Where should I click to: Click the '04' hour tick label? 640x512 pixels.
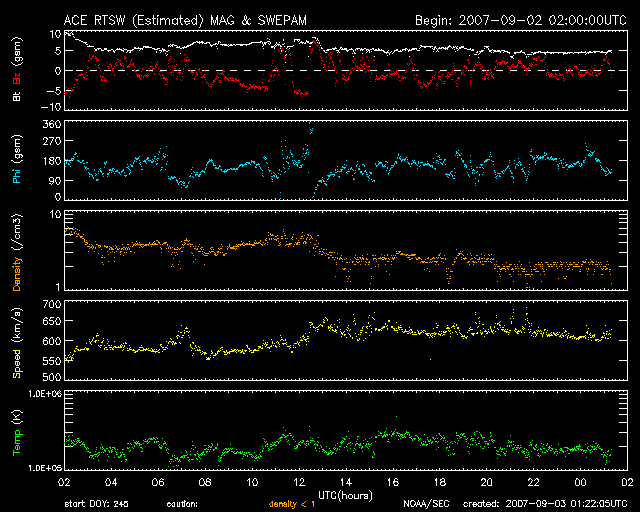(x=111, y=482)
